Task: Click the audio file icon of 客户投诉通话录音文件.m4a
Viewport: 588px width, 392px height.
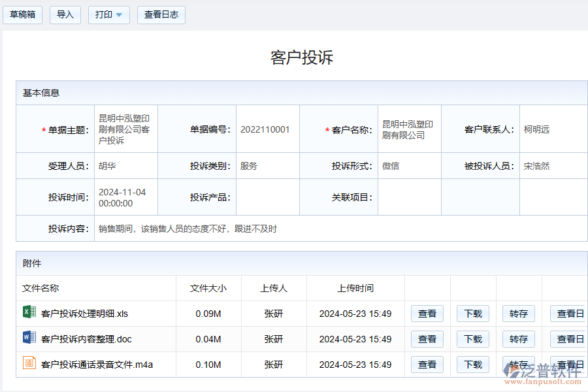Action: pyautogui.click(x=29, y=364)
